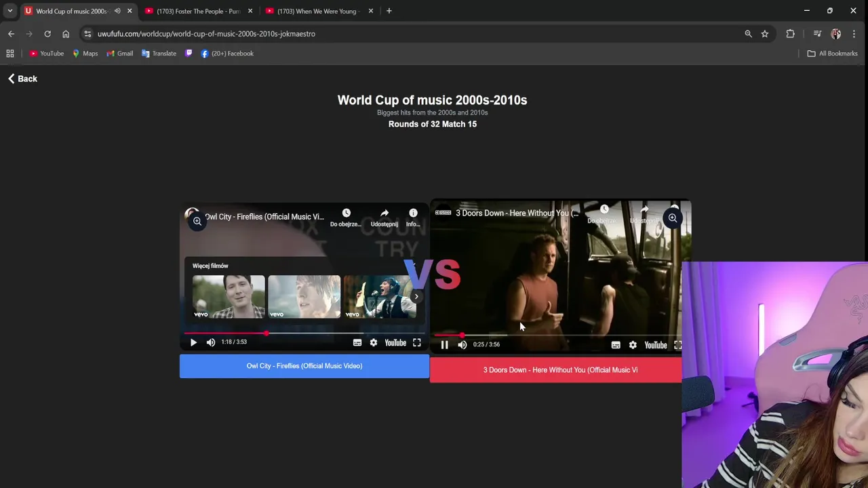The width and height of the screenshot is (868, 488).
Task: Open Chrome three-dot menu
Action: (x=854, y=34)
